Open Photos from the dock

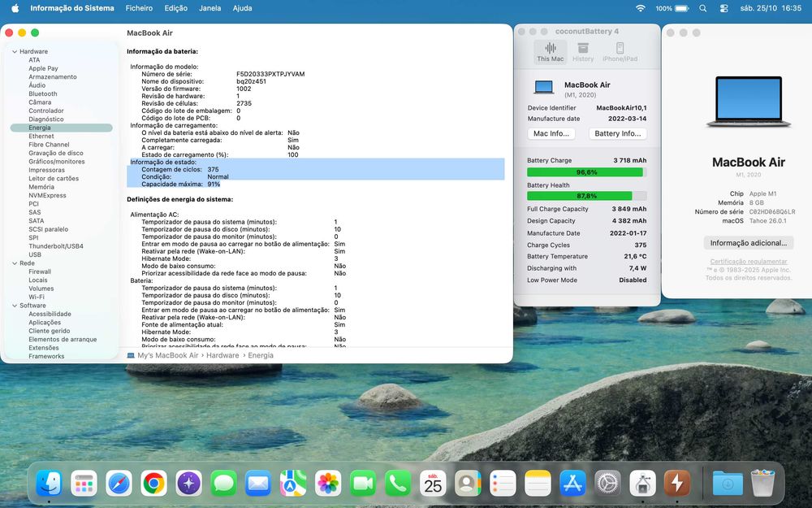328,484
